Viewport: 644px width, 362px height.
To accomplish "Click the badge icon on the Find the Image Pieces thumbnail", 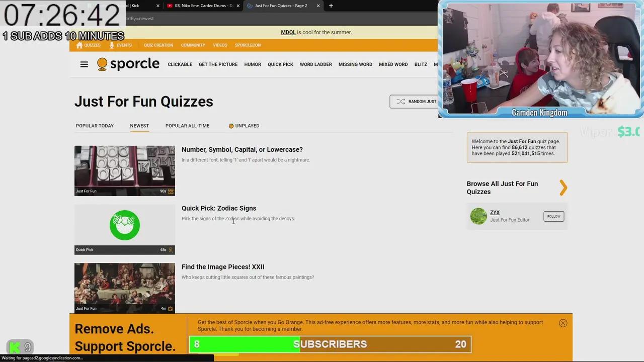I will (x=171, y=309).
